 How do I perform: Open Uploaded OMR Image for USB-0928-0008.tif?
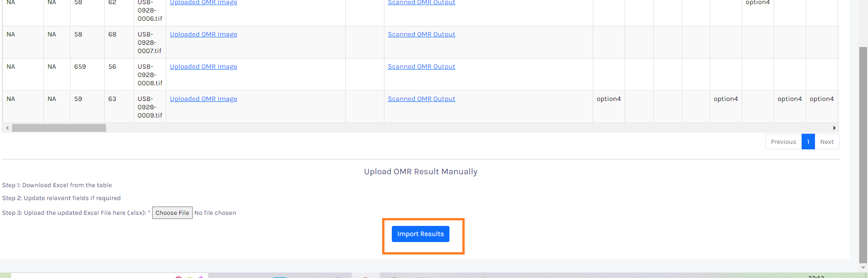[x=203, y=67]
